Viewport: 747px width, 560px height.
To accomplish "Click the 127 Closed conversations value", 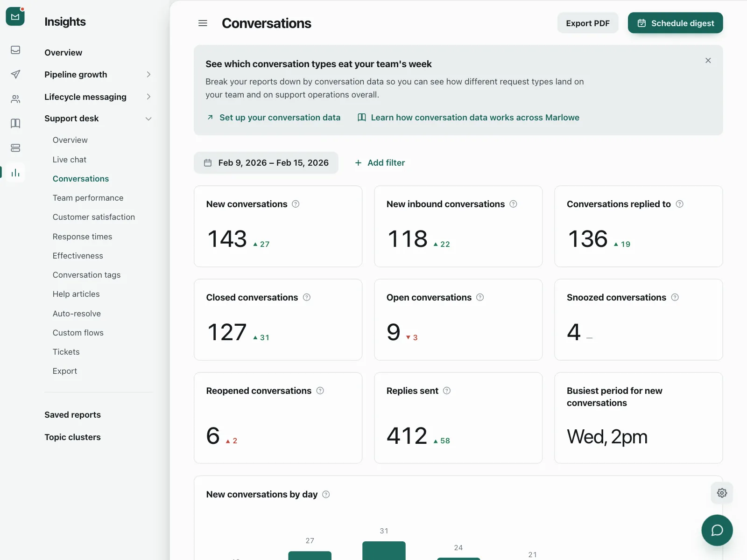I will point(227,332).
